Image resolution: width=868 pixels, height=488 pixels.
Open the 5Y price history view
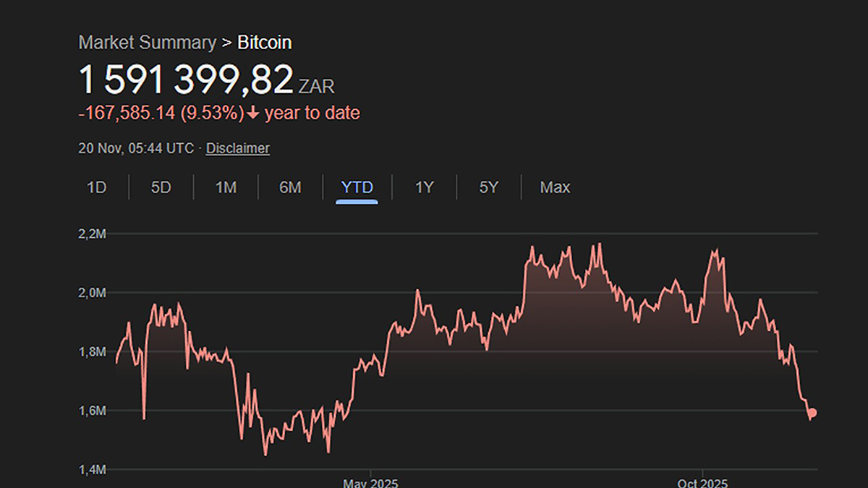[488, 187]
